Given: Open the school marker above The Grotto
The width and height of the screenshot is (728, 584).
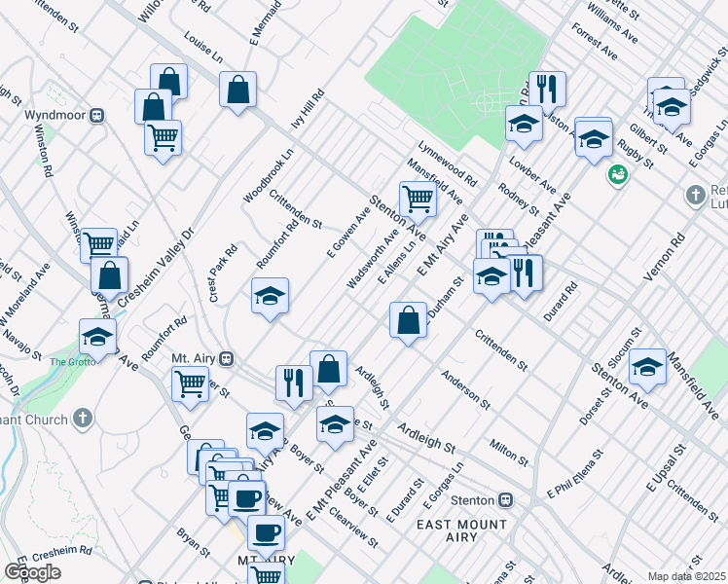Looking at the screenshot, I should [x=97, y=341].
